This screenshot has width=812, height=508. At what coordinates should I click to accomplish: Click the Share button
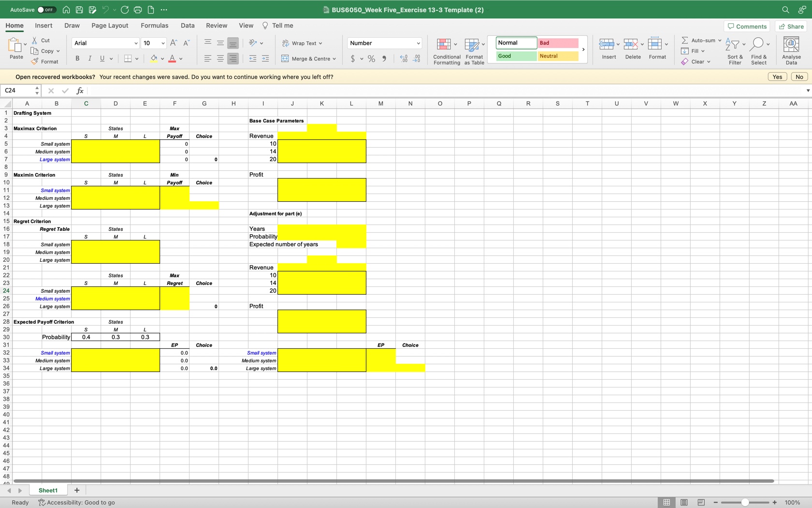point(791,26)
